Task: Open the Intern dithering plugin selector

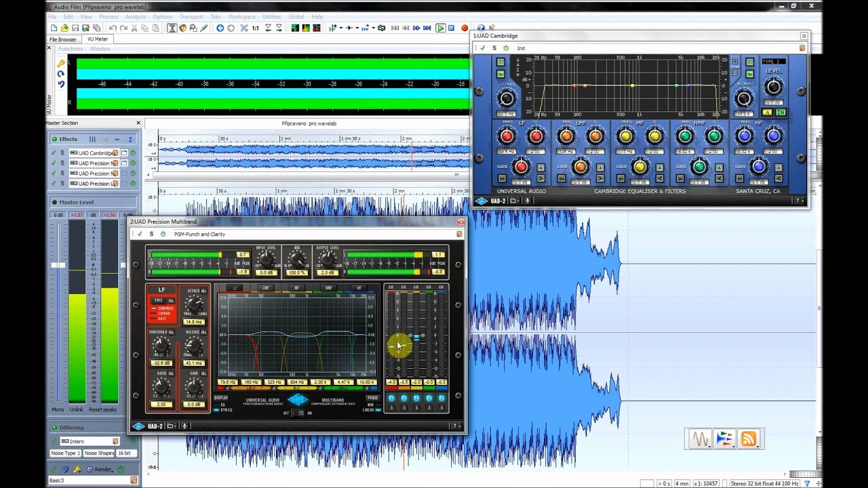Action: [90, 441]
